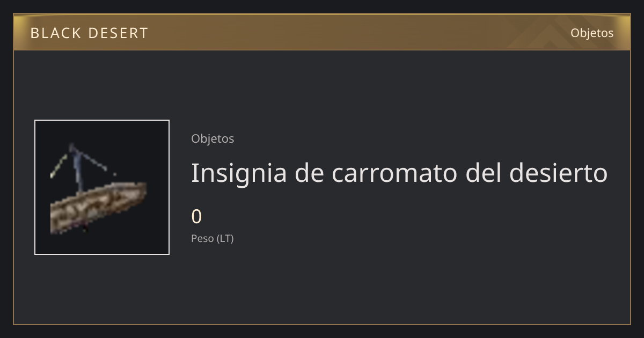Click the gold header banner bar
This screenshot has height=338, width=644.
pyautogui.click(x=322, y=32)
